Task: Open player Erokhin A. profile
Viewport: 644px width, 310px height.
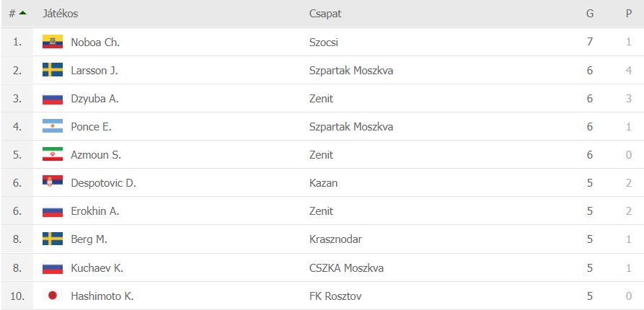Action: point(94,211)
